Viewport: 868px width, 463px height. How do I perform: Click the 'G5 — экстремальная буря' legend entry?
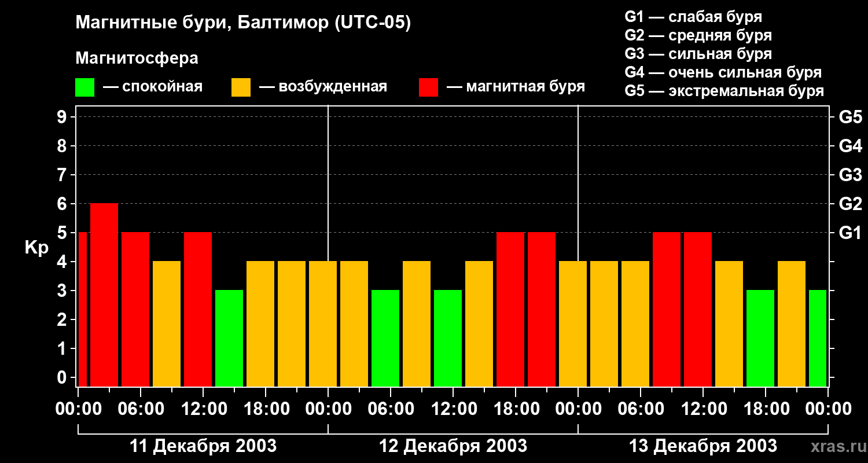click(x=724, y=91)
